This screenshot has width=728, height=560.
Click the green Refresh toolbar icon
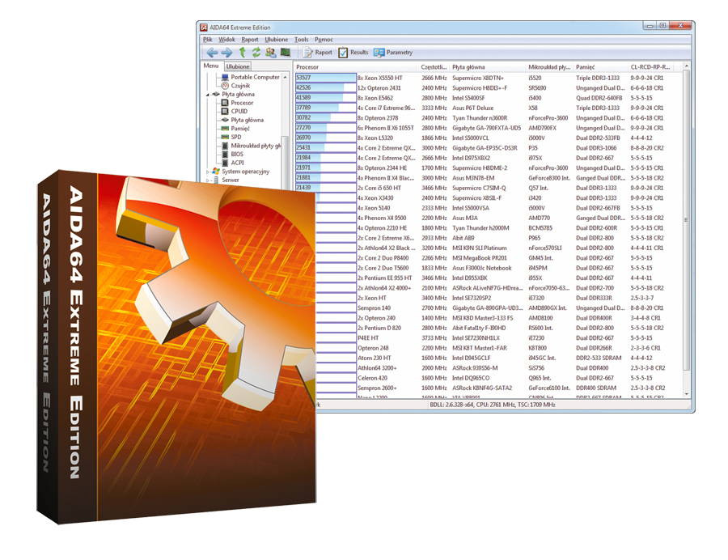click(x=256, y=53)
